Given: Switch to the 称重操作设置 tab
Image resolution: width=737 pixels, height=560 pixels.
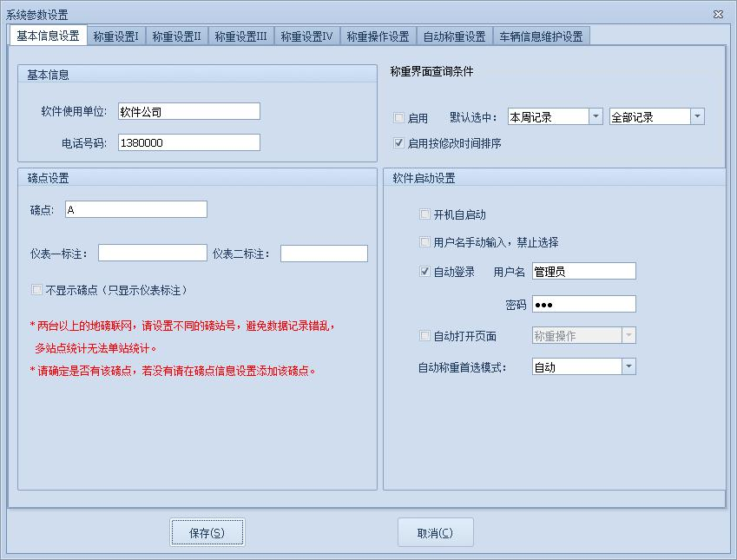Looking at the screenshot, I should tap(378, 36).
